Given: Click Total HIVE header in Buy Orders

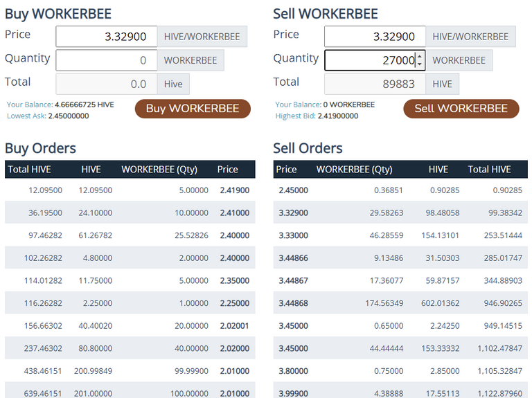Looking at the screenshot, I should pyautogui.click(x=30, y=169).
